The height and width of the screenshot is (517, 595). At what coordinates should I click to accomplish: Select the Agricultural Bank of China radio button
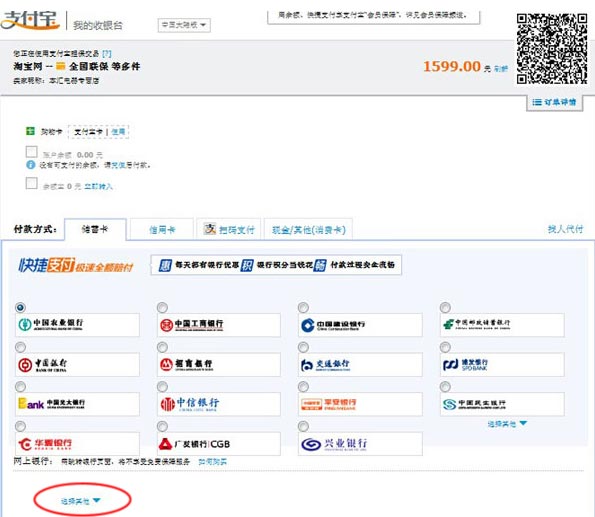(20, 307)
